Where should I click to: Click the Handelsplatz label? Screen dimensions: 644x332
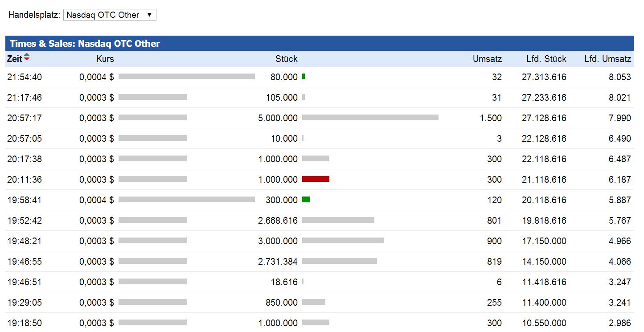pyautogui.click(x=34, y=15)
